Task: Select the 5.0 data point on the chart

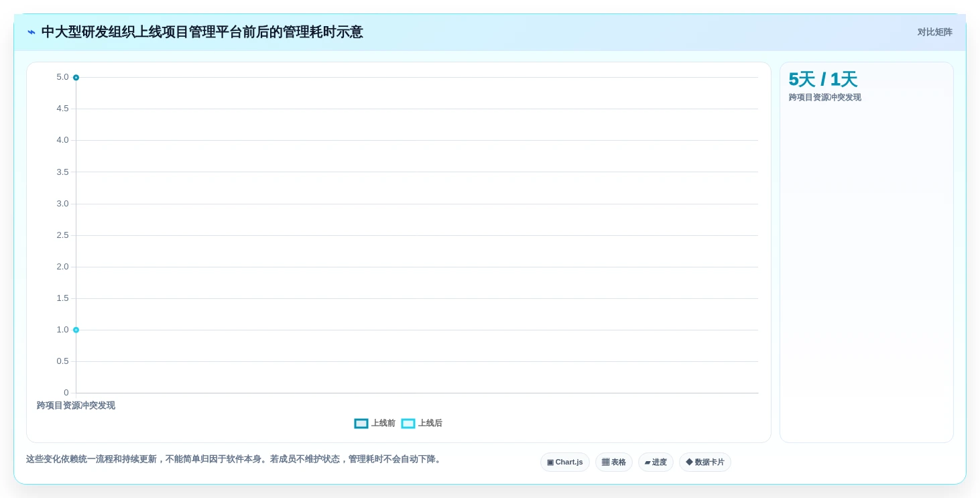Action: point(76,78)
